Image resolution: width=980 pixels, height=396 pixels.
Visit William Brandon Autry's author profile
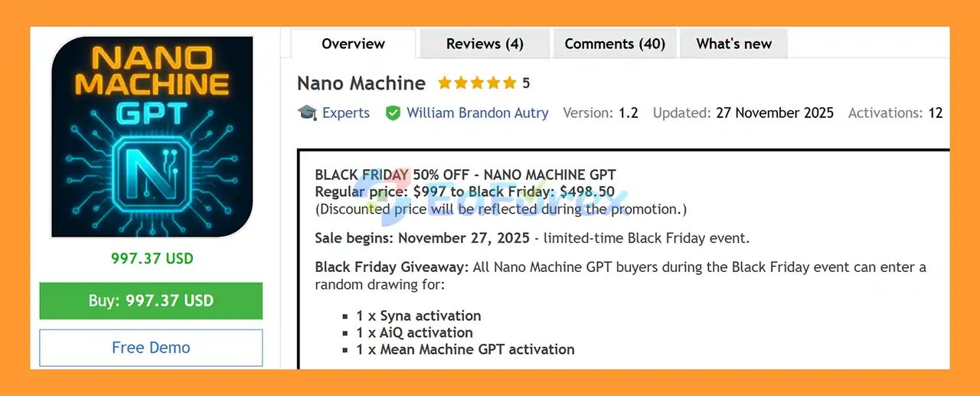(477, 113)
